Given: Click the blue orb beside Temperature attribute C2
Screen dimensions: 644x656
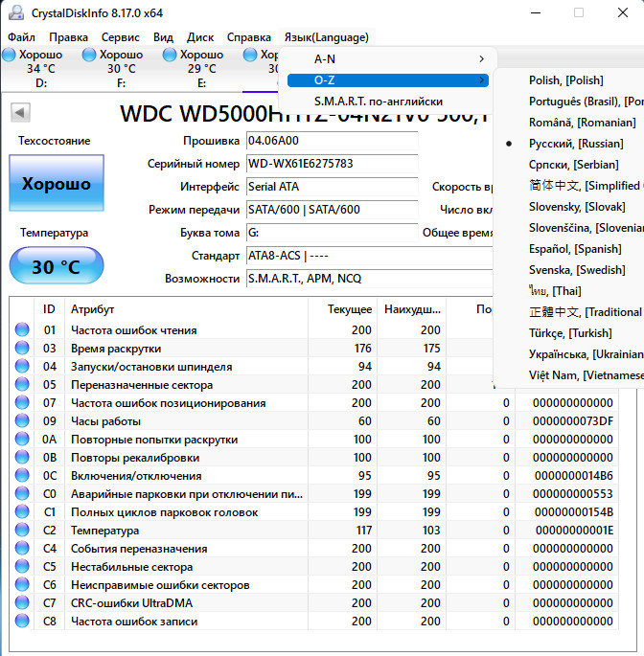Looking at the screenshot, I should 22,531.
